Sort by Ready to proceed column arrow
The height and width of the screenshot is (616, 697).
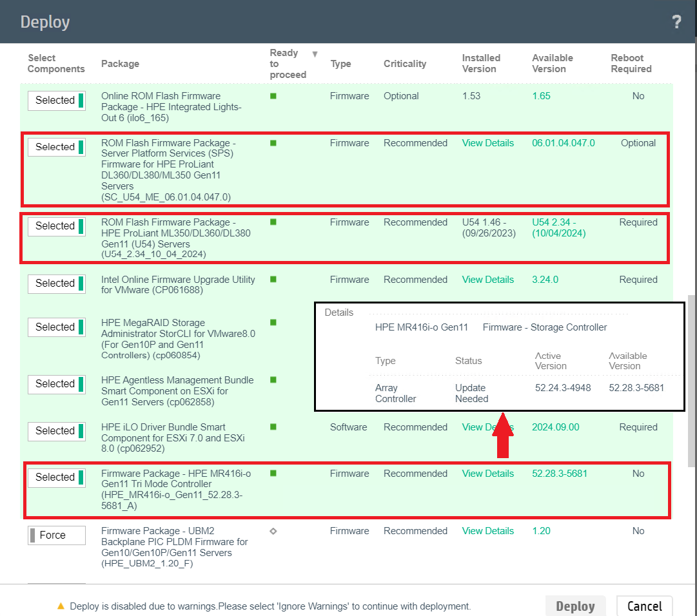pyautogui.click(x=315, y=54)
